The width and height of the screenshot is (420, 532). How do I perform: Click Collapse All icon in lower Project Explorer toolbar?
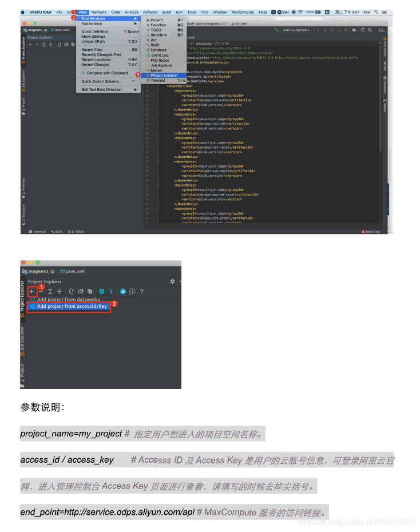[x=60, y=291]
